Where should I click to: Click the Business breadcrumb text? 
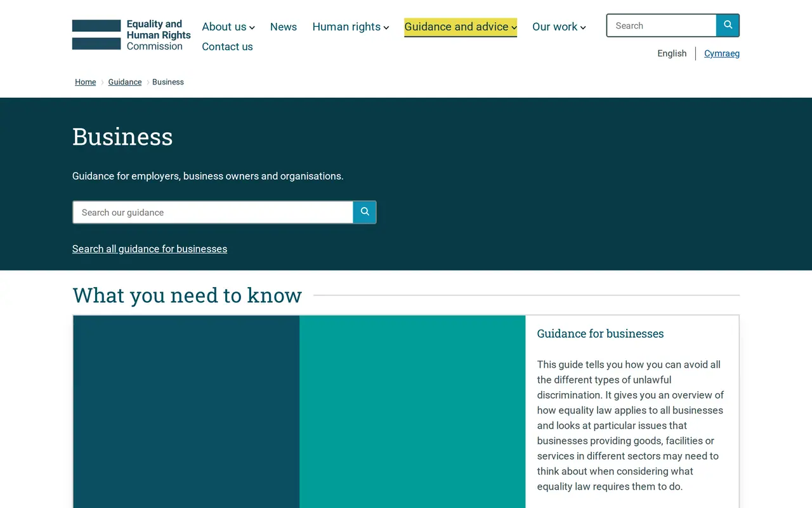coord(168,82)
